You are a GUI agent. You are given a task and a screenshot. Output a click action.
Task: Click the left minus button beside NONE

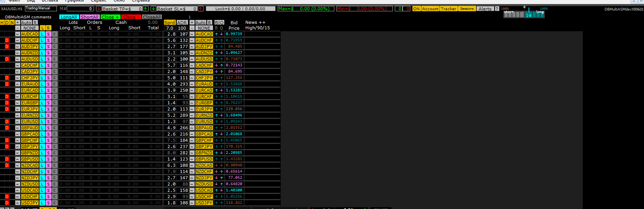18,28
